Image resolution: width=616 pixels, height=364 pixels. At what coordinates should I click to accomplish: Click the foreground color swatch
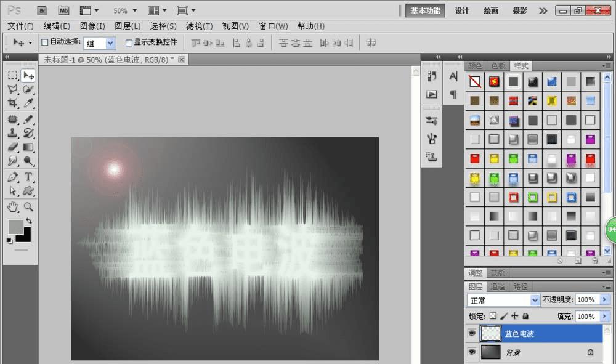15,227
